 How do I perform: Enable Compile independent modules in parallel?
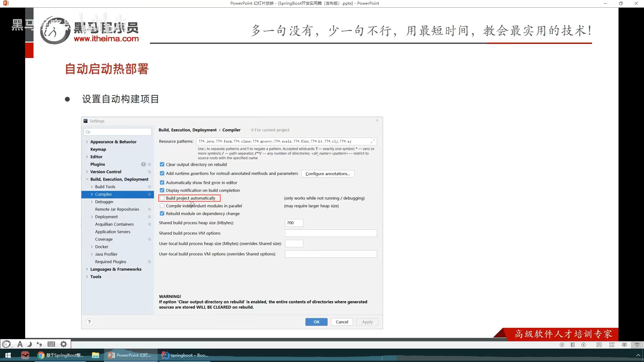tap(162, 206)
